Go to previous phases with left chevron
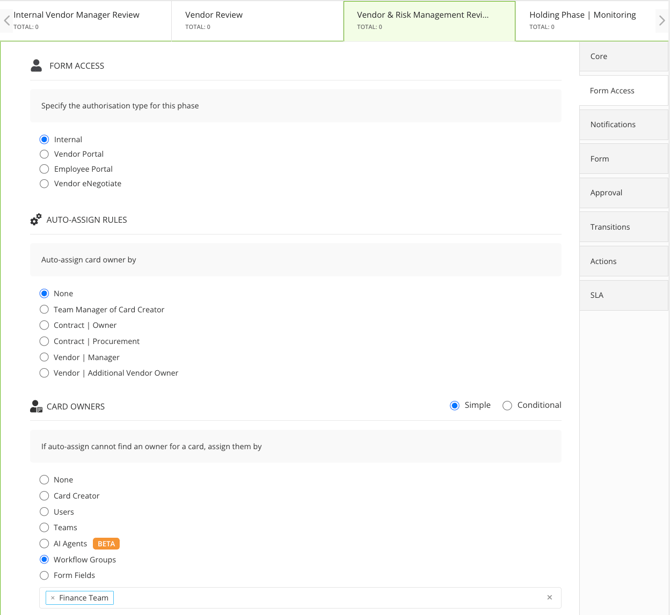The height and width of the screenshot is (615, 670). 6,20
